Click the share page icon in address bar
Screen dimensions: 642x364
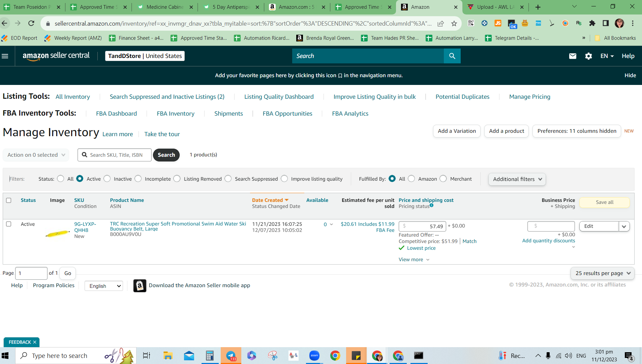pos(440,23)
